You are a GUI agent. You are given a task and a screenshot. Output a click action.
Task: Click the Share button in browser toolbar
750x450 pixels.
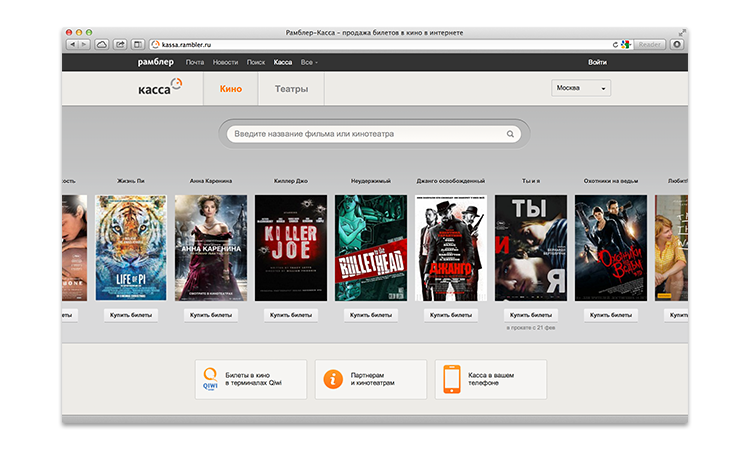click(120, 45)
